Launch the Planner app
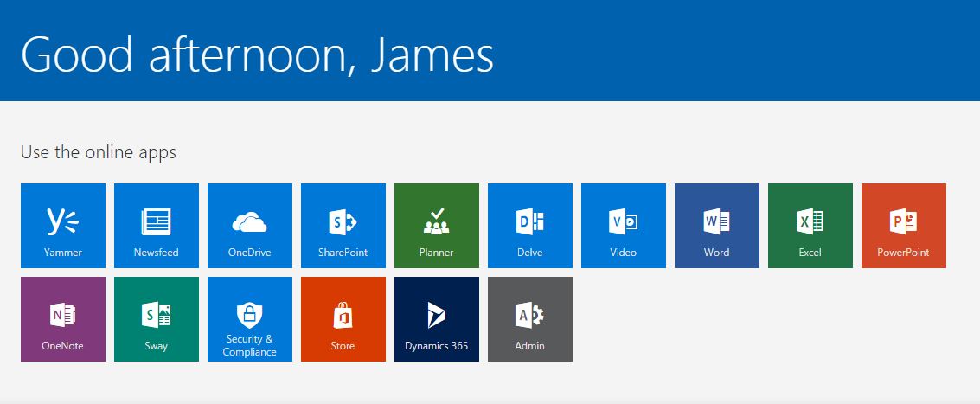Image resolution: width=980 pixels, height=404 pixels. 437,226
